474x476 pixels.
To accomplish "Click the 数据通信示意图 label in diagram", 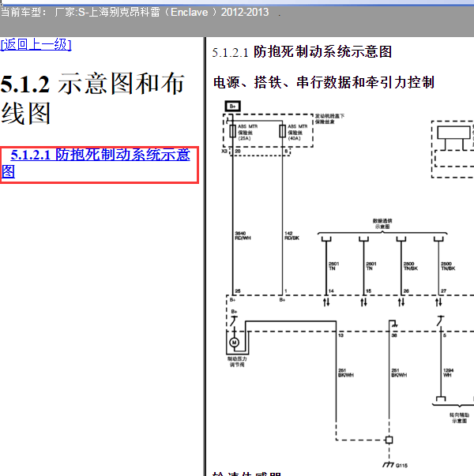I will 382,223.
